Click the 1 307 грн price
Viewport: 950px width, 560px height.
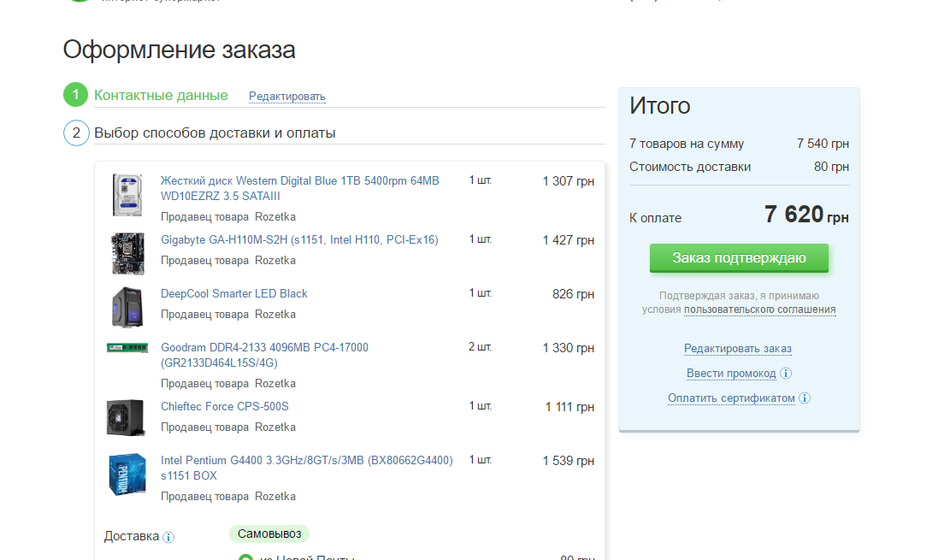tap(569, 181)
